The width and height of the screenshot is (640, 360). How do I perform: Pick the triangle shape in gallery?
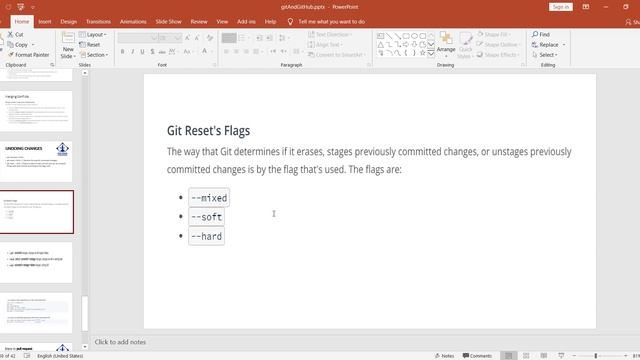tap(380, 44)
